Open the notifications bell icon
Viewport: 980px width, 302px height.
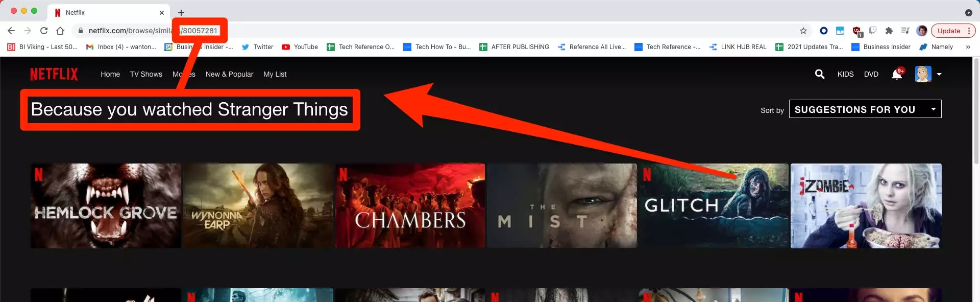pos(897,75)
